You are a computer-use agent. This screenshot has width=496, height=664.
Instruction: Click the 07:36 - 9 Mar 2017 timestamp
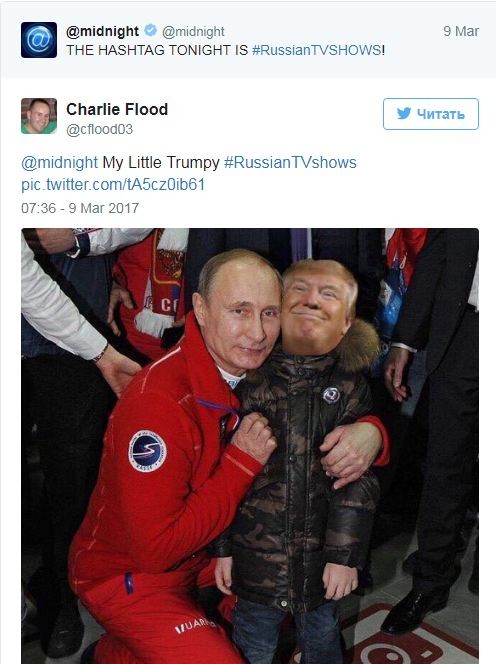point(80,208)
